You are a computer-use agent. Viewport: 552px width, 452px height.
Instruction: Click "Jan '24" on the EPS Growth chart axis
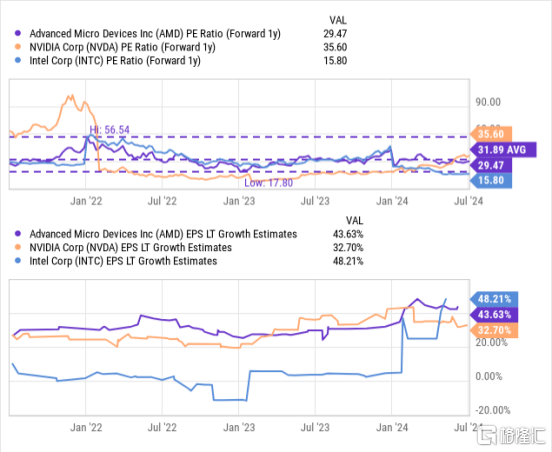pyautogui.click(x=392, y=427)
